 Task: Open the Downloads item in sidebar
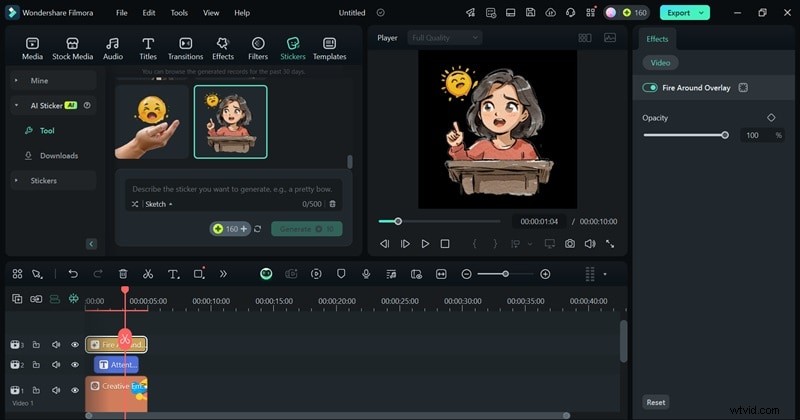pos(52,156)
